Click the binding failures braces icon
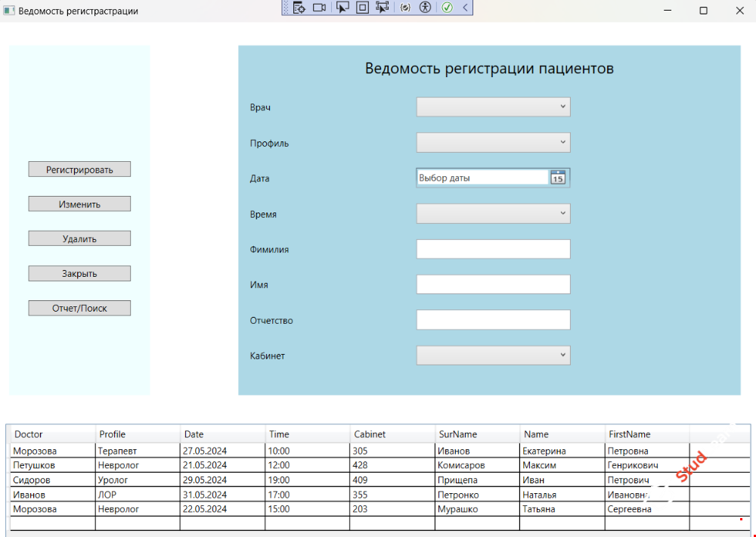The image size is (756, 537). [405, 8]
